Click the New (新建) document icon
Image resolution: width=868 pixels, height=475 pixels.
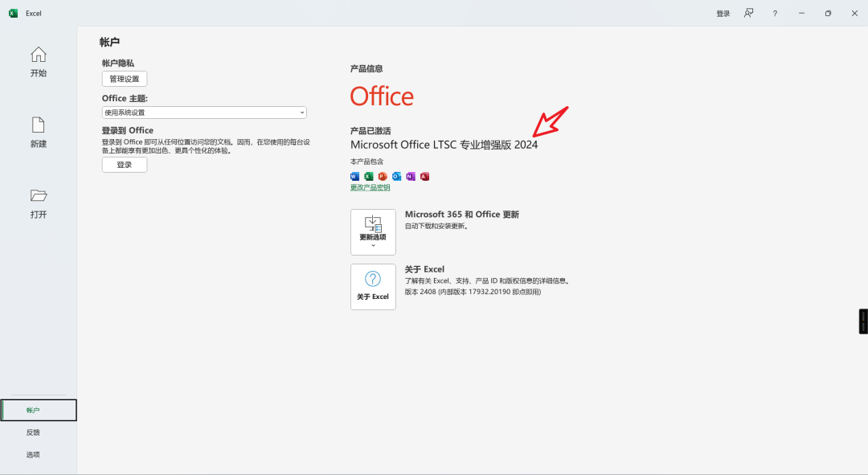(39, 125)
